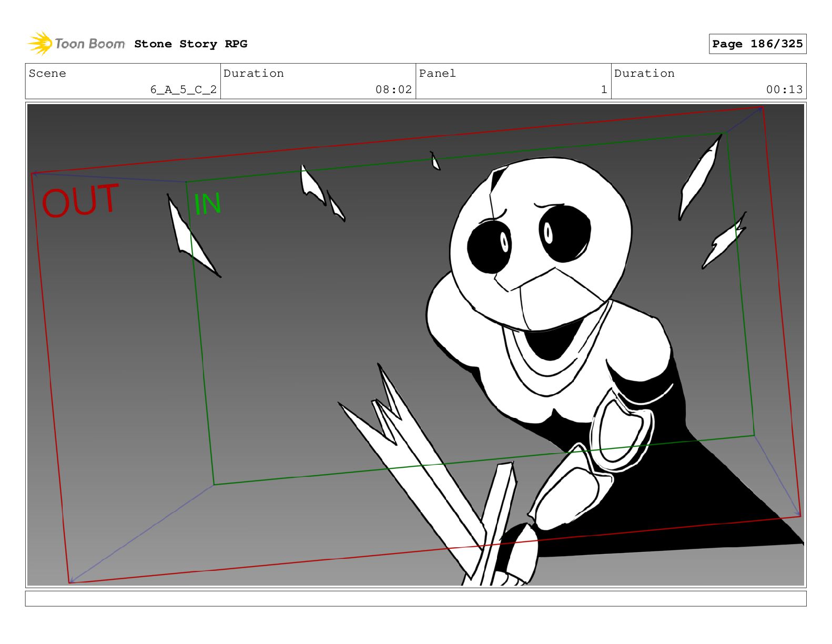This screenshot has height=644, width=832.
Task: Click the storyboard panel drawing of the skull character
Action: (415, 345)
